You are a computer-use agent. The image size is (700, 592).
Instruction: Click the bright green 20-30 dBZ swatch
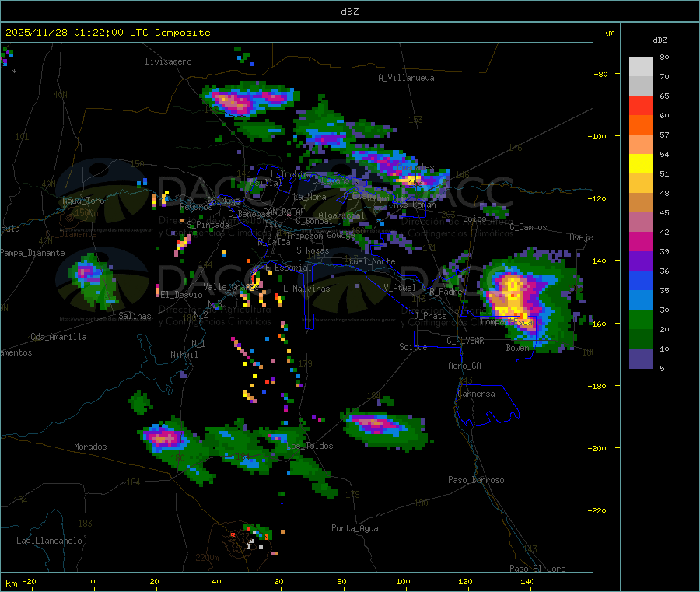tap(641, 319)
